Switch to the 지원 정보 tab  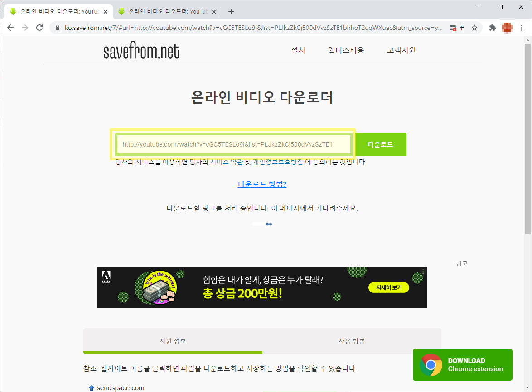173,341
